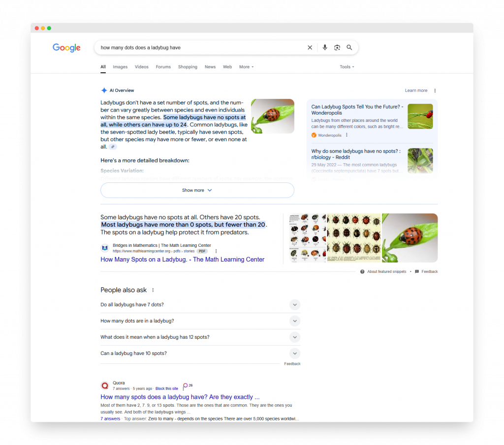The height and width of the screenshot is (445, 504).
Task: Click 'Bridges in Mathematics | The Math Learning Center' text
Action: 161,245
